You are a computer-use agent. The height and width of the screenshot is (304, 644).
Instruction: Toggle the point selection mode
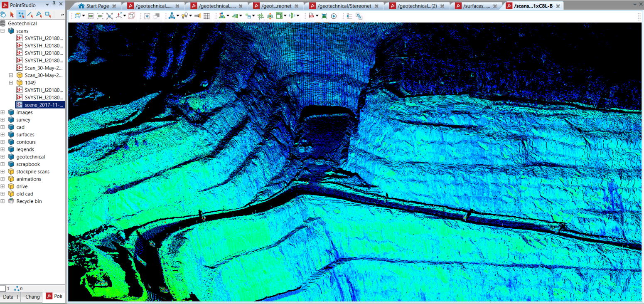(x=21, y=15)
